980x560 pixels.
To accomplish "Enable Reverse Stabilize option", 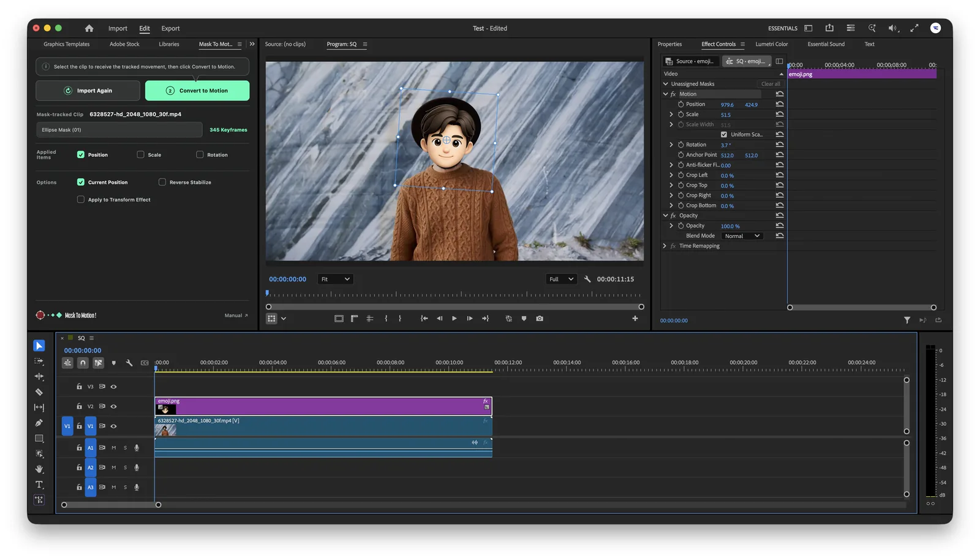I will [162, 182].
